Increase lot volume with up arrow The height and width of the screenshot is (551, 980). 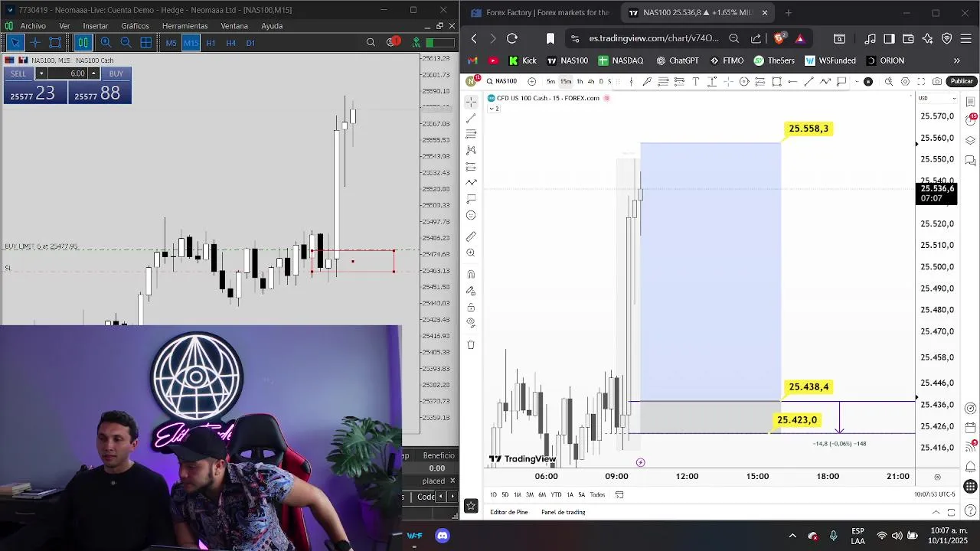(93, 73)
